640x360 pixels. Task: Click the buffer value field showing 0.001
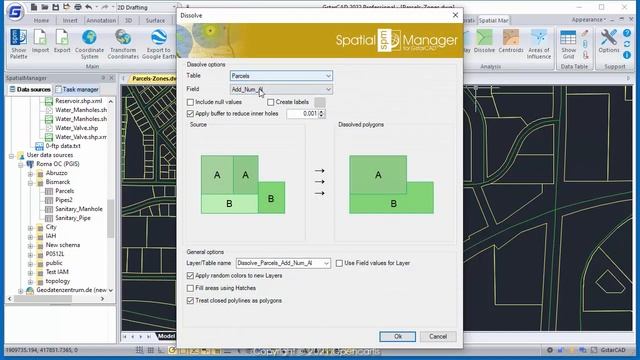[302, 114]
